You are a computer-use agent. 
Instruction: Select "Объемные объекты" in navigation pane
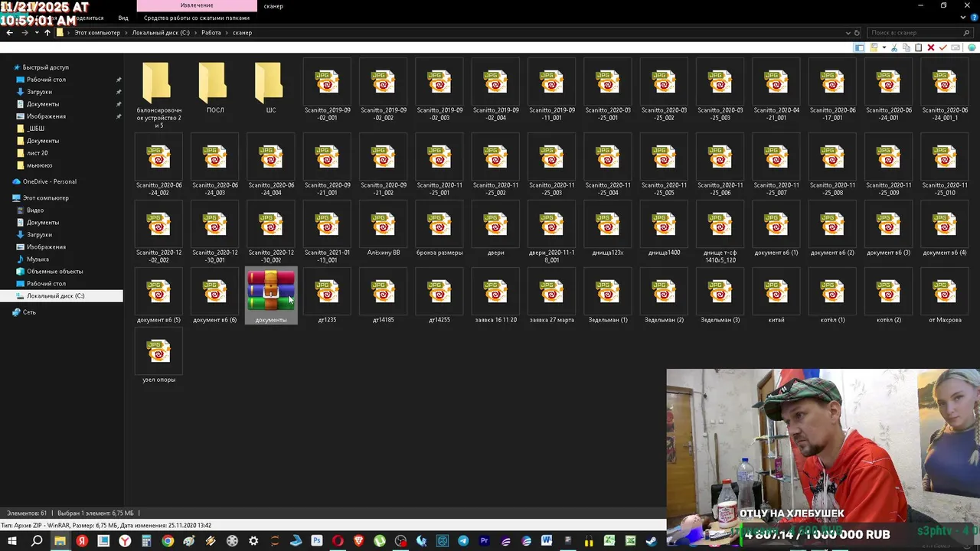pyautogui.click(x=54, y=272)
